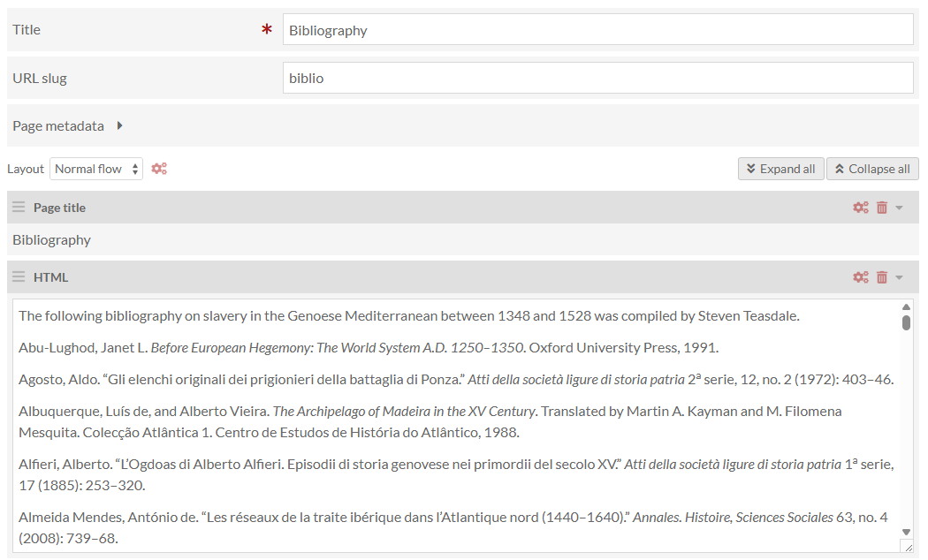Focus the URL slug text field
The height and width of the screenshot is (560, 928).
click(x=597, y=78)
